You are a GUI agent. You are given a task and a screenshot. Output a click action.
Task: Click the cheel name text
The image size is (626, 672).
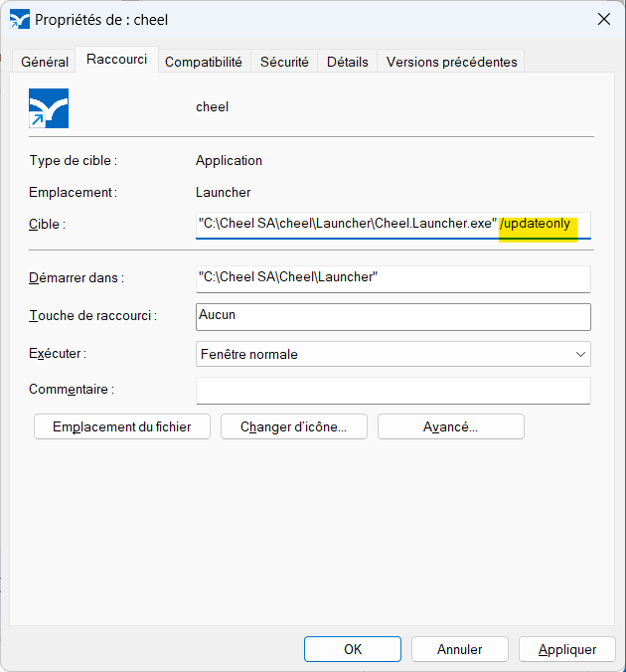[x=212, y=106]
